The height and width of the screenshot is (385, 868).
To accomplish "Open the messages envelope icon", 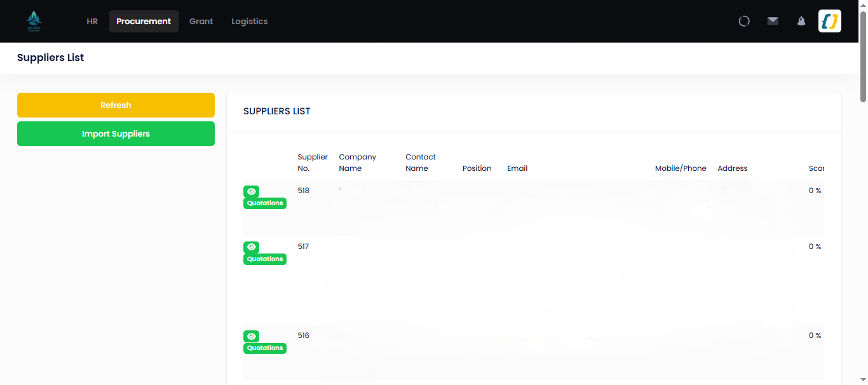I will point(773,21).
